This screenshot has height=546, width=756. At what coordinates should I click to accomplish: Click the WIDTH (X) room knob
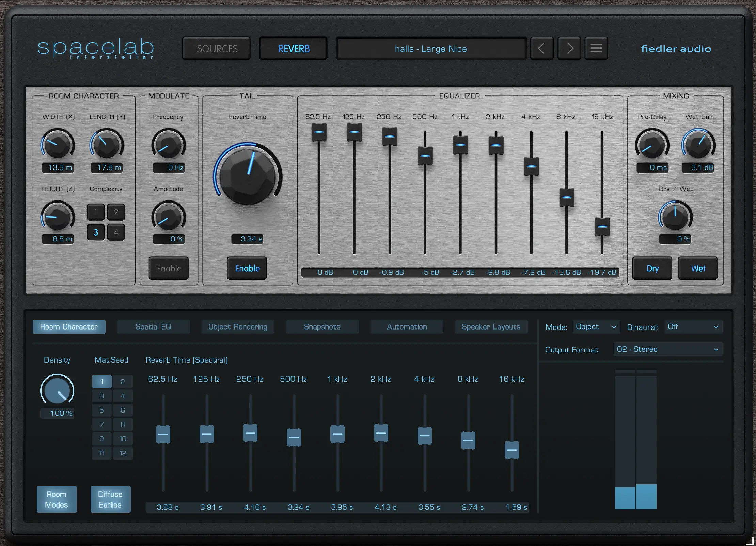click(x=57, y=145)
